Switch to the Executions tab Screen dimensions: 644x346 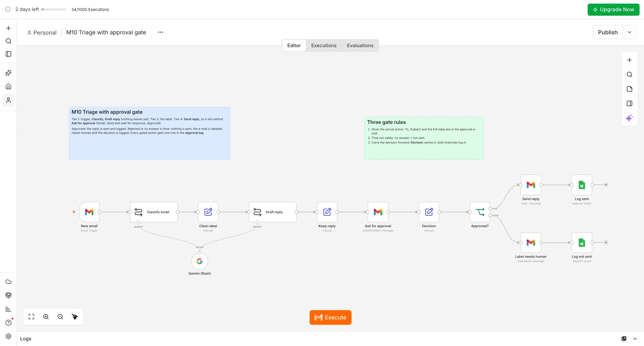(324, 46)
